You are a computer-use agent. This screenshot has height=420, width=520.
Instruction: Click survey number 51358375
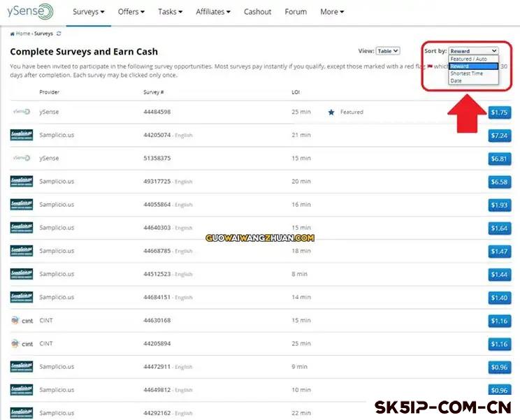click(x=157, y=159)
